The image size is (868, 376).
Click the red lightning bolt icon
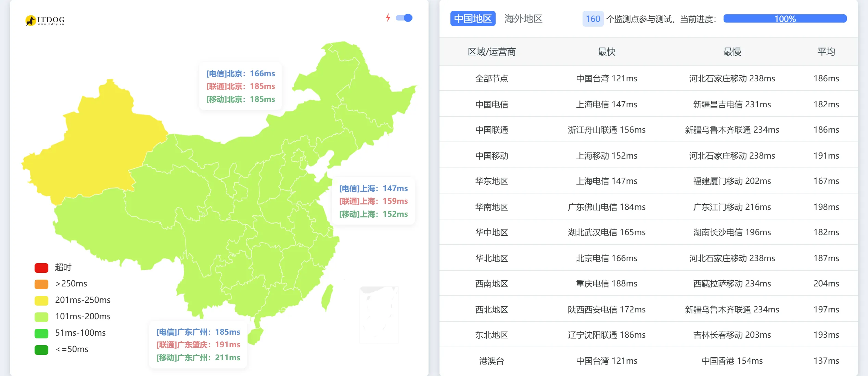coord(388,17)
